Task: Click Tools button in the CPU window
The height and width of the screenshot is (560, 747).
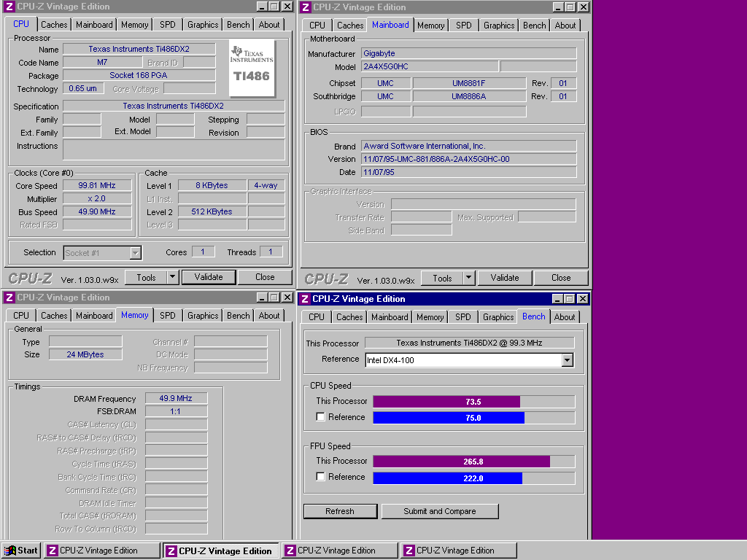Action: coord(146,277)
